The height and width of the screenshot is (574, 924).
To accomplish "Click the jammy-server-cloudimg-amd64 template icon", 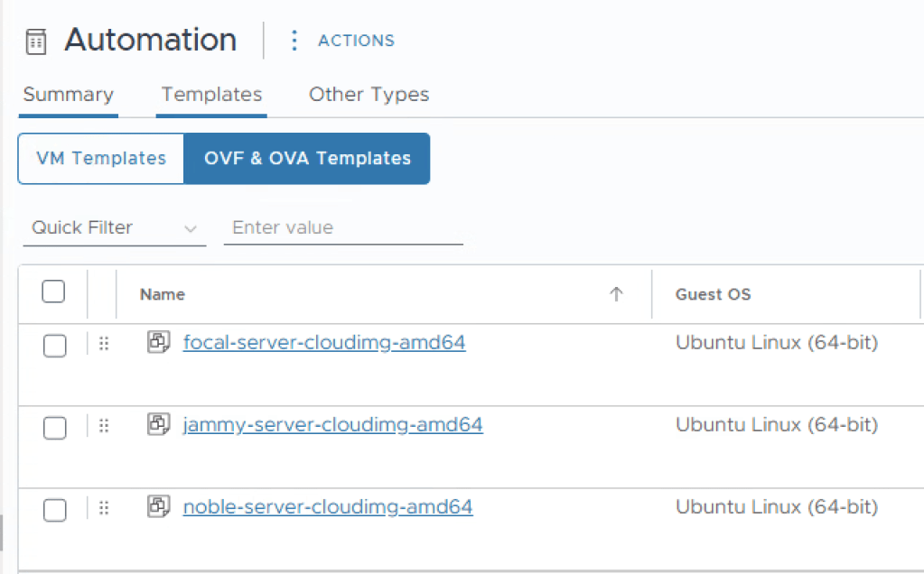I will [159, 424].
